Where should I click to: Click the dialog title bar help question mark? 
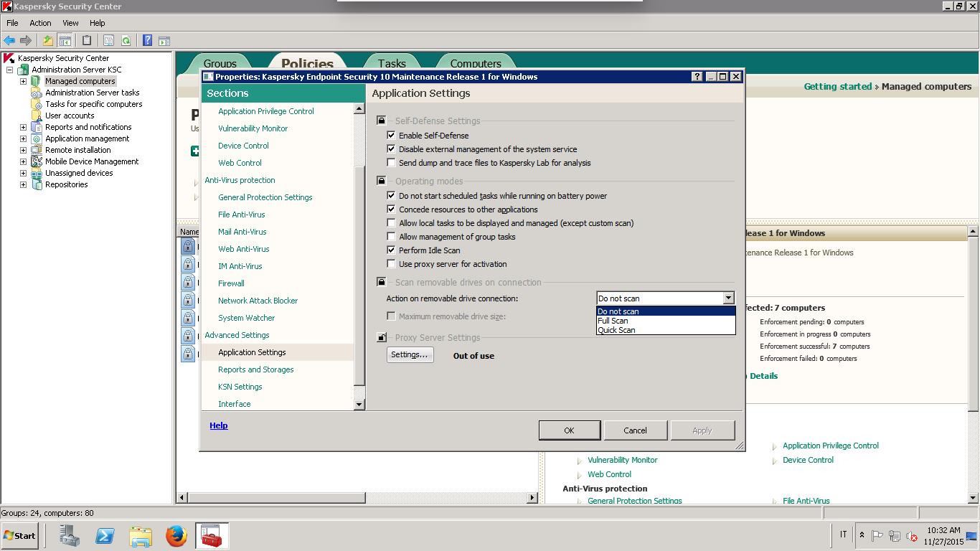(x=697, y=77)
